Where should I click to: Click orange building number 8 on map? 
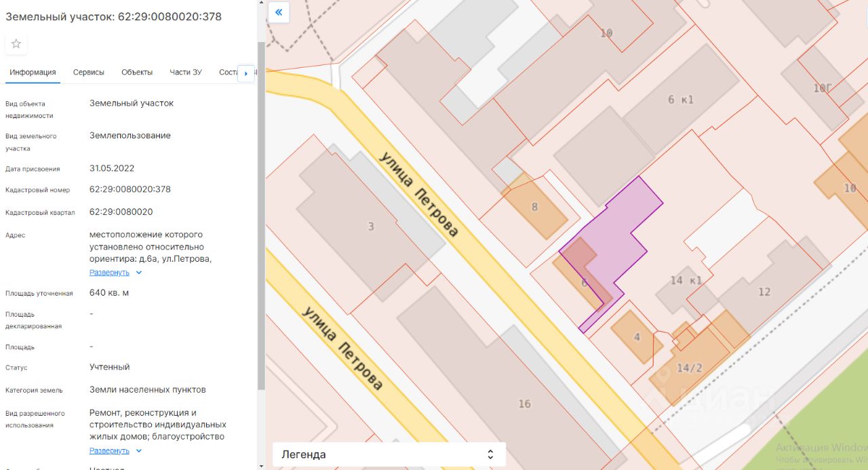coord(536,208)
